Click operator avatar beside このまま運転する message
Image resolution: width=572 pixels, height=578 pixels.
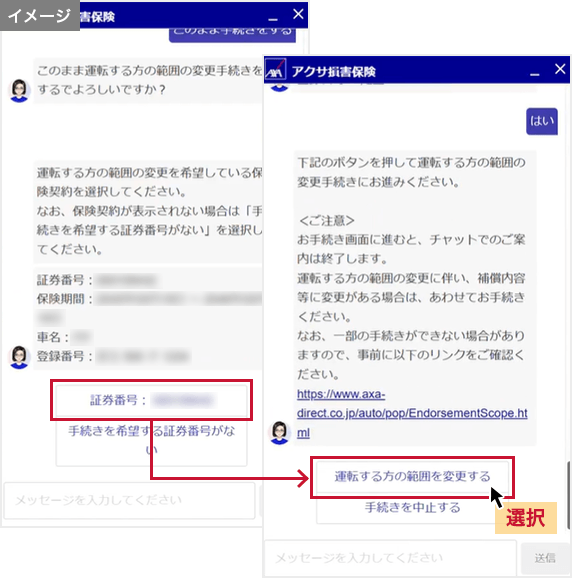coord(19,90)
